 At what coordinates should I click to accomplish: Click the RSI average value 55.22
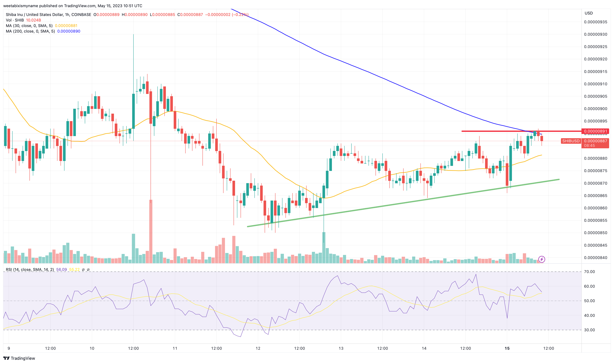74,270
